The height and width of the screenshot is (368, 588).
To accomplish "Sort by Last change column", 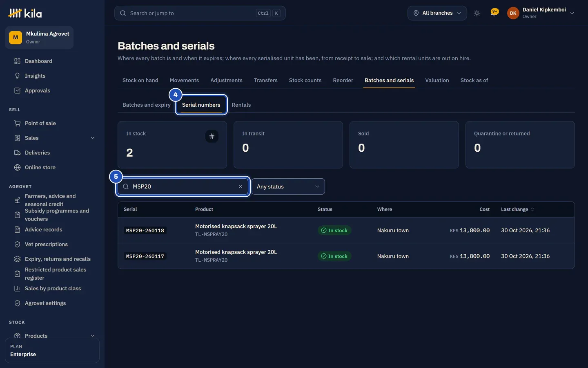I will click(x=517, y=209).
